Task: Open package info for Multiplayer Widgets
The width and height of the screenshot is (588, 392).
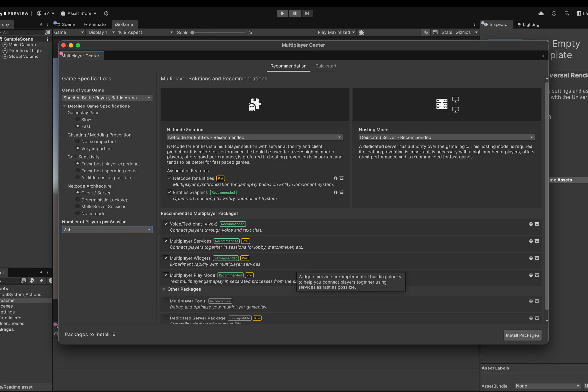Action: 537,258
